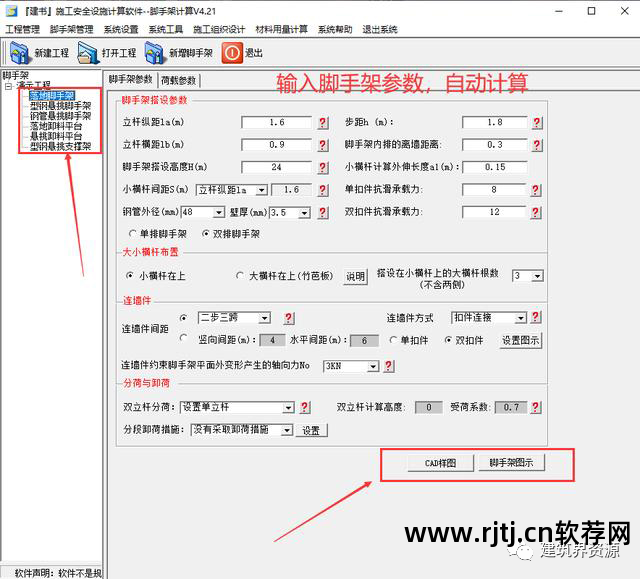Screen dimensions: 640x579
Task: Select 单扣件 radio button
Action: pos(393,340)
